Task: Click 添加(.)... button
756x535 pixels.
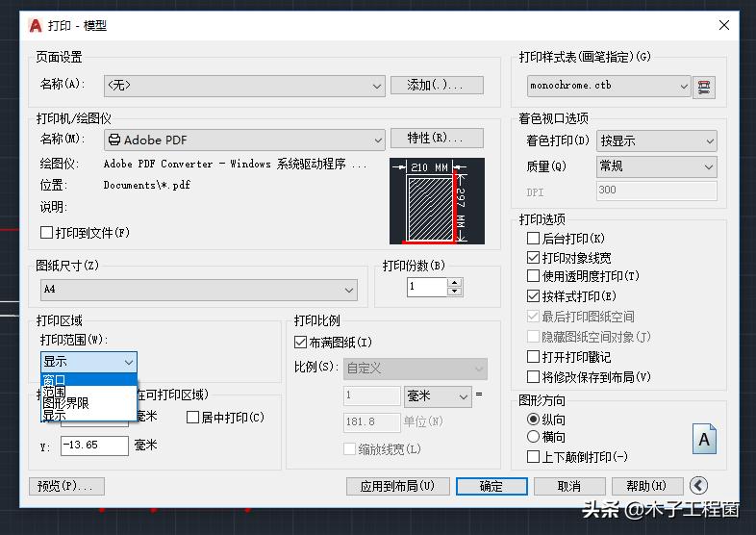Action: click(437, 85)
